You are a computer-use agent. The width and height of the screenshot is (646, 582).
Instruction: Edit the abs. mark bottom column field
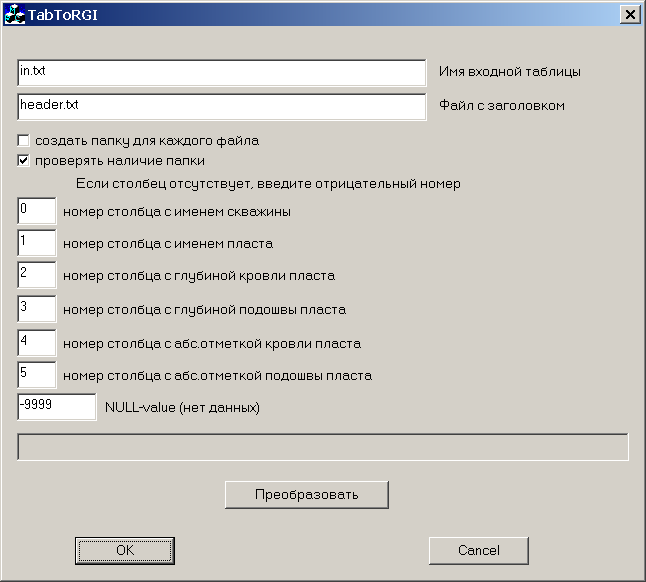[x=37, y=375]
